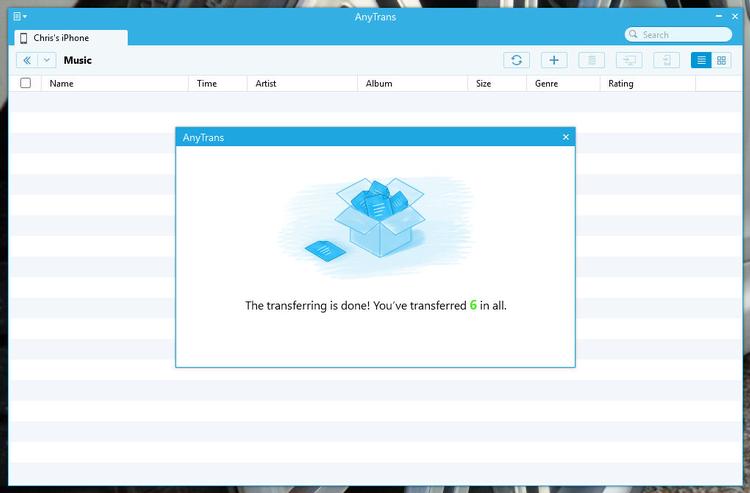
Task: Switch to grid thumbnail view
Action: (x=721, y=60)
